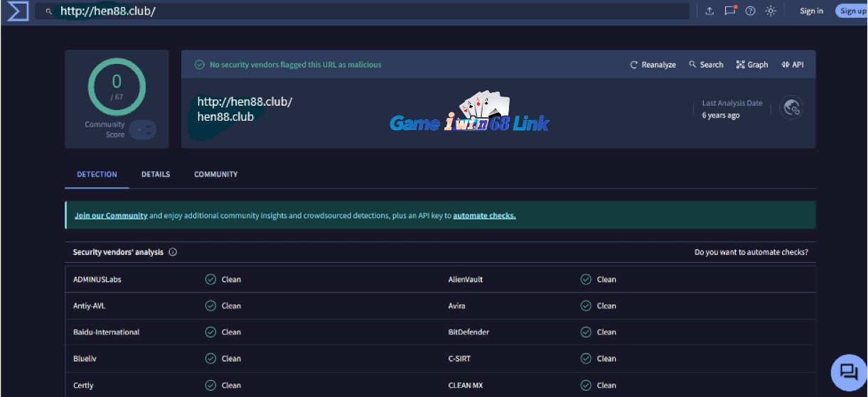Click the Search button in the result header
This screenshot has height=397, width=868.
(x=706, y=65)
